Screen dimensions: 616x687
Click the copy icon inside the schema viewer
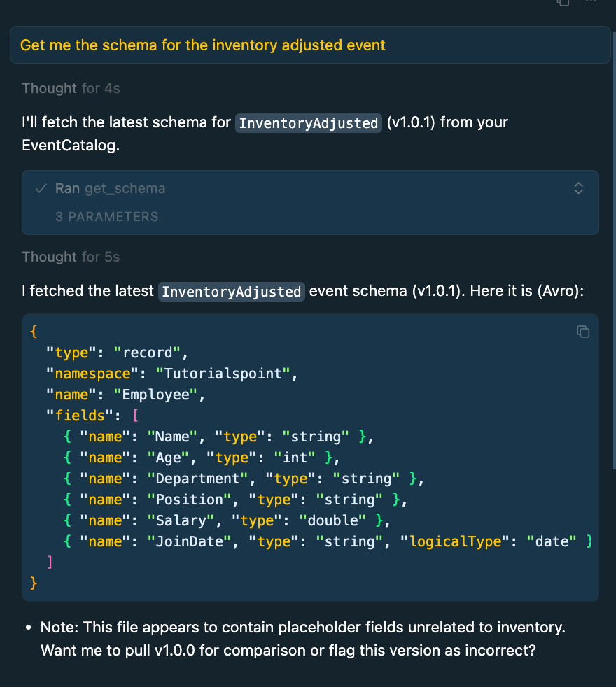point(583,332)
